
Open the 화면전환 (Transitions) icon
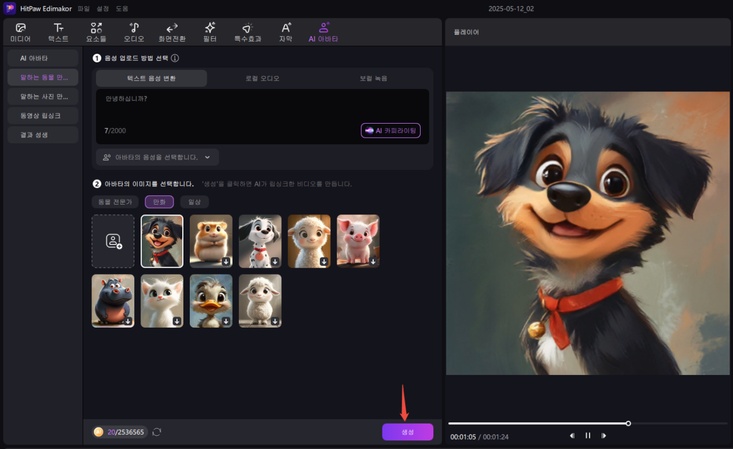tap(172, 32)
